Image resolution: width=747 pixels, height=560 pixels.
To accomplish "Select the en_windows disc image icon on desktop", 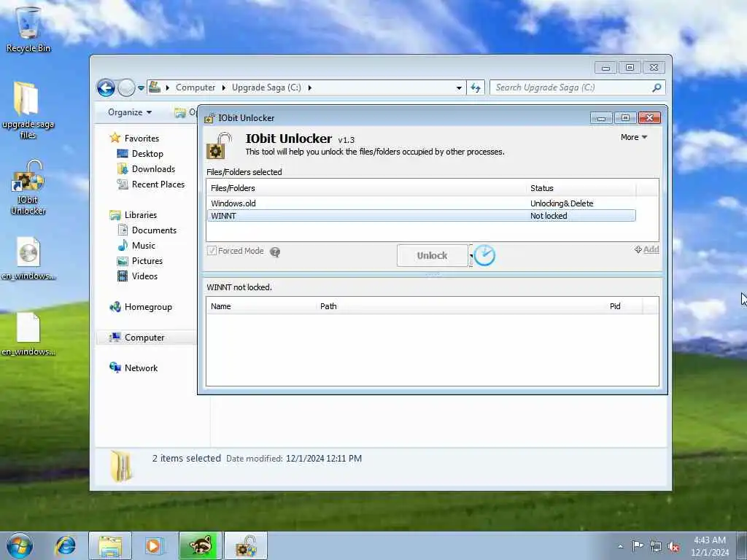I will point(28,259).
